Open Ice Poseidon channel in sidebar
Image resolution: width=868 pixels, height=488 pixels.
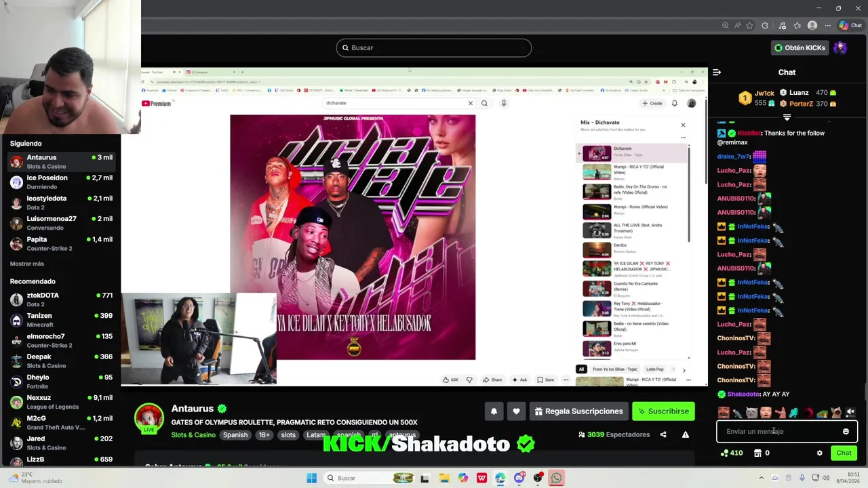[x=60, y=182]
